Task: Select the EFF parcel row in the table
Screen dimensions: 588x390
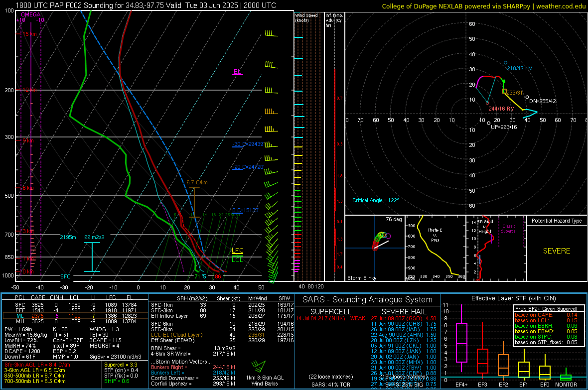Action: [75, 310]
